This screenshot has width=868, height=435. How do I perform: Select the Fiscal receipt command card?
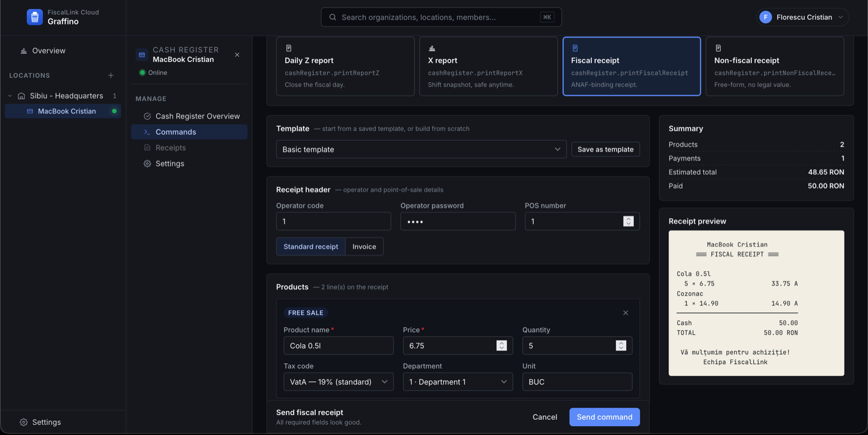coord(631,66)
